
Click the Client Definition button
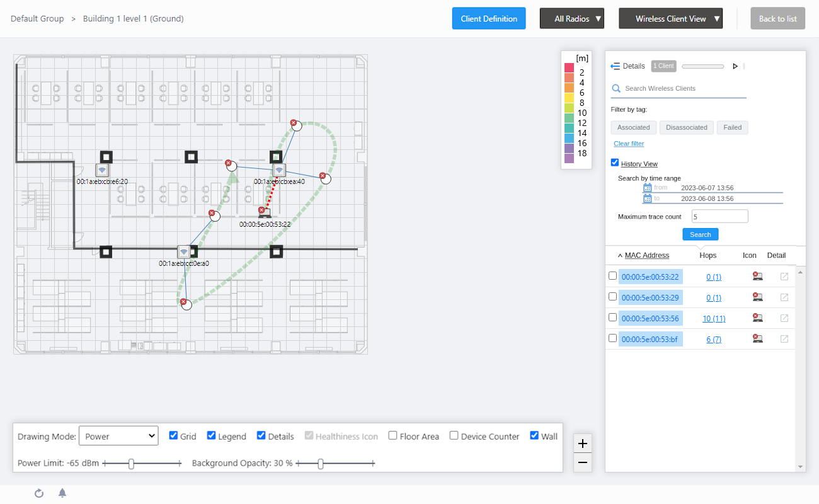pos(489,19)
